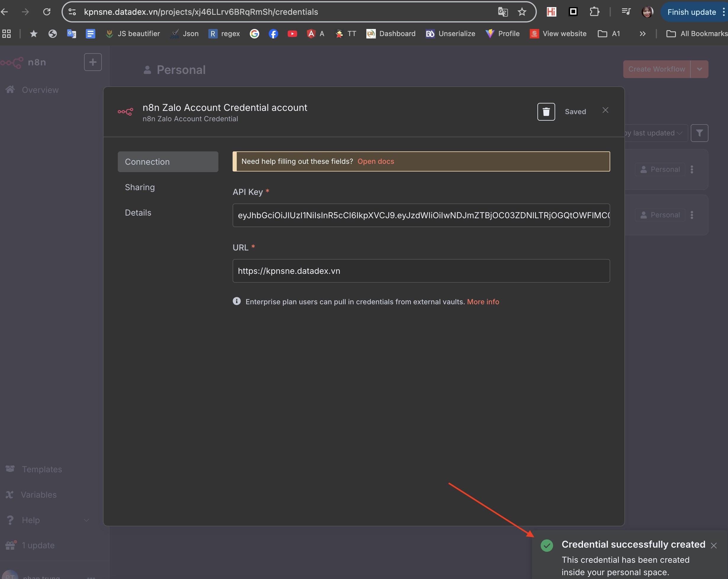Viewport: 728px width, 579px height.
Task: Open the Extensions puzzle icon
Action: [594, 12]
